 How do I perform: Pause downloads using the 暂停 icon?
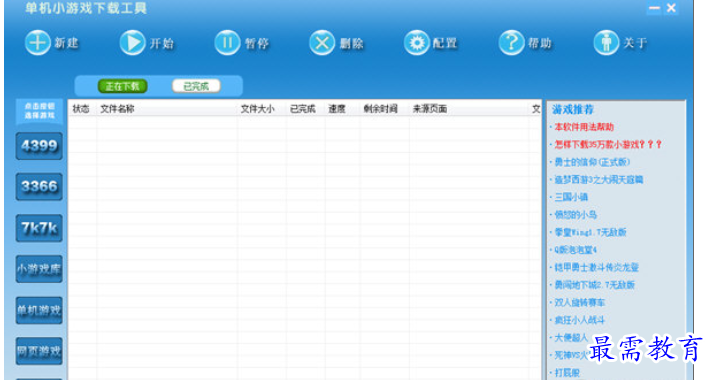[227, 43]
